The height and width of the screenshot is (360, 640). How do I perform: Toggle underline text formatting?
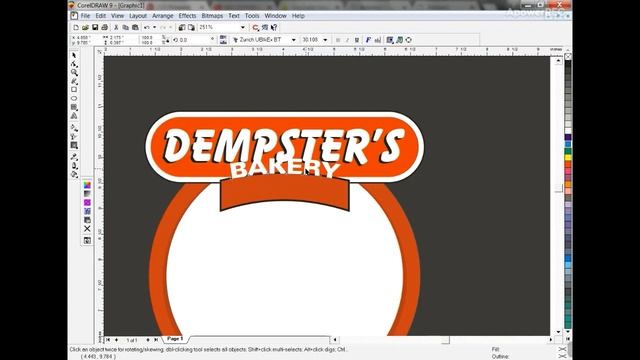357,40
